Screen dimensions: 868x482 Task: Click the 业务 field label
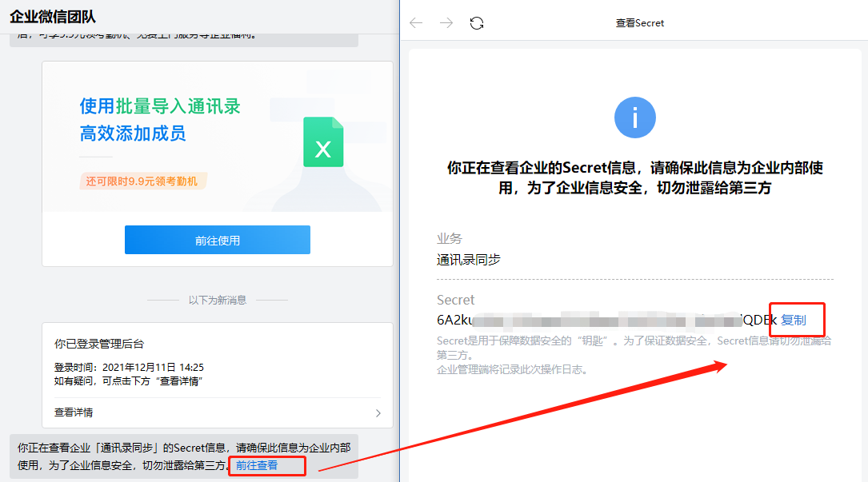coord(449,238)
